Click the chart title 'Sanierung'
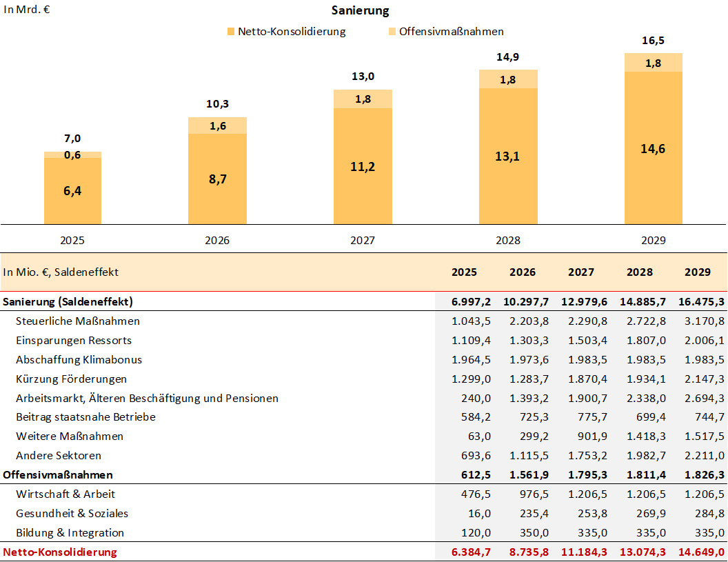728x562 pixels. point(360,10)
